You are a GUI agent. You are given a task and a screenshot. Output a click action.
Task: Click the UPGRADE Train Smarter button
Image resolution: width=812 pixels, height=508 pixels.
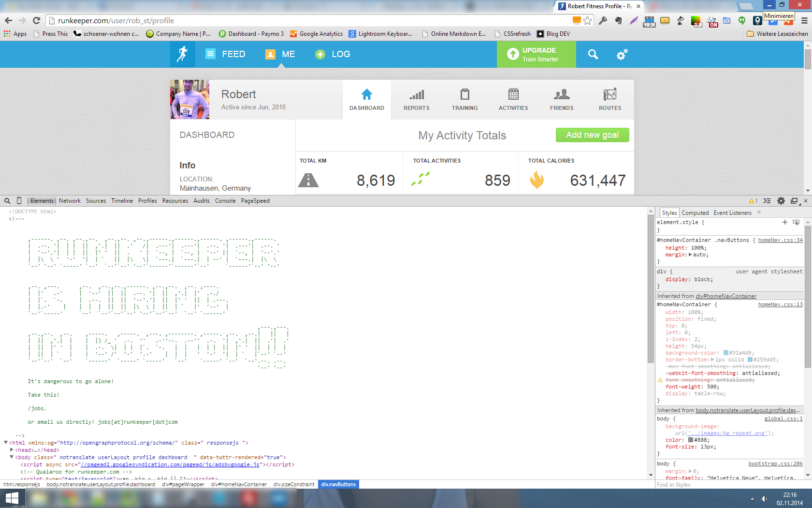tap(536, 54)
